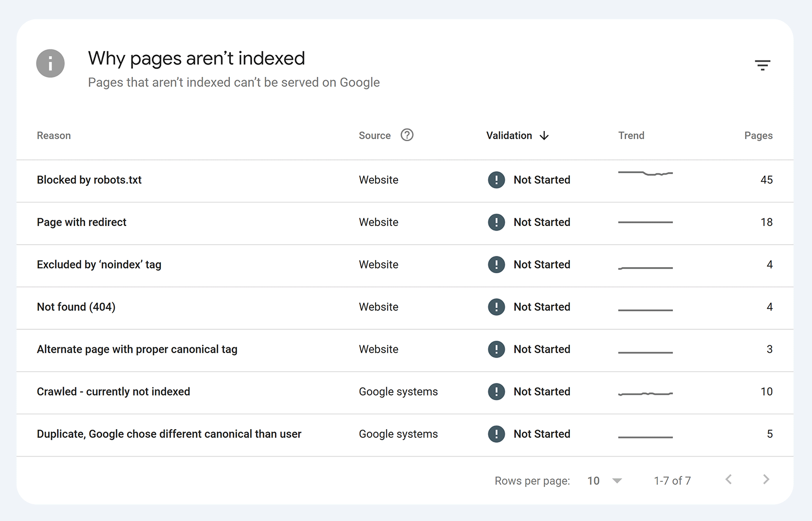The image size is (812, 521).
Task: Click the sort arrow on Validation column
Action: pos(544,136)
